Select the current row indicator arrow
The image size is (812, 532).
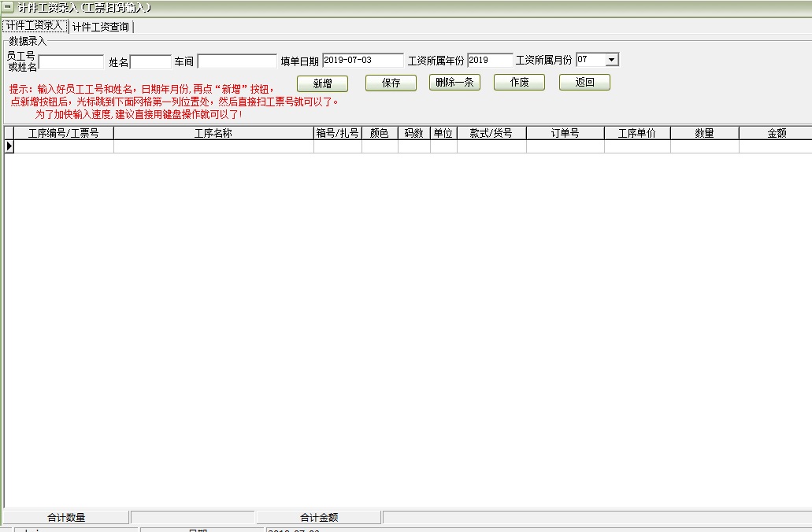[9, 146]
